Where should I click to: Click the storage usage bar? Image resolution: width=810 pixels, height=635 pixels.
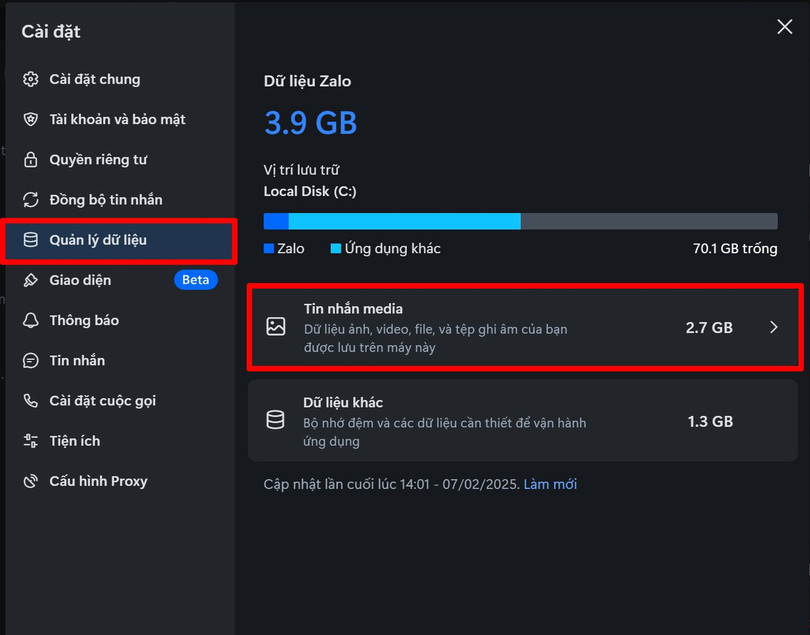click(x=520, y=221)
